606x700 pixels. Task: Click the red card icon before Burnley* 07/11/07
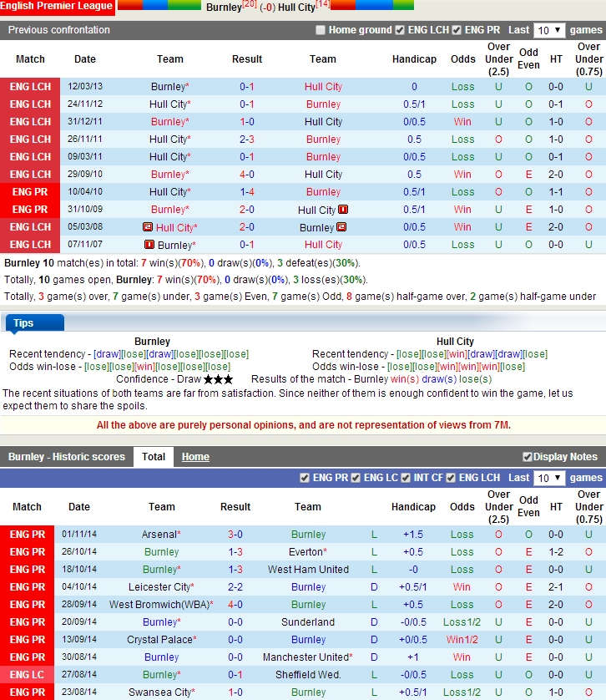coord(149,245)
